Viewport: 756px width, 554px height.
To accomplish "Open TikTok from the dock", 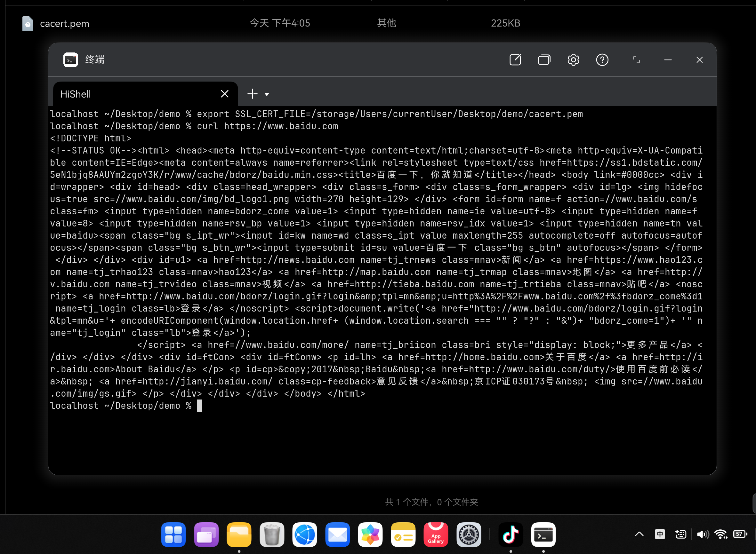I will pos(511,534).
